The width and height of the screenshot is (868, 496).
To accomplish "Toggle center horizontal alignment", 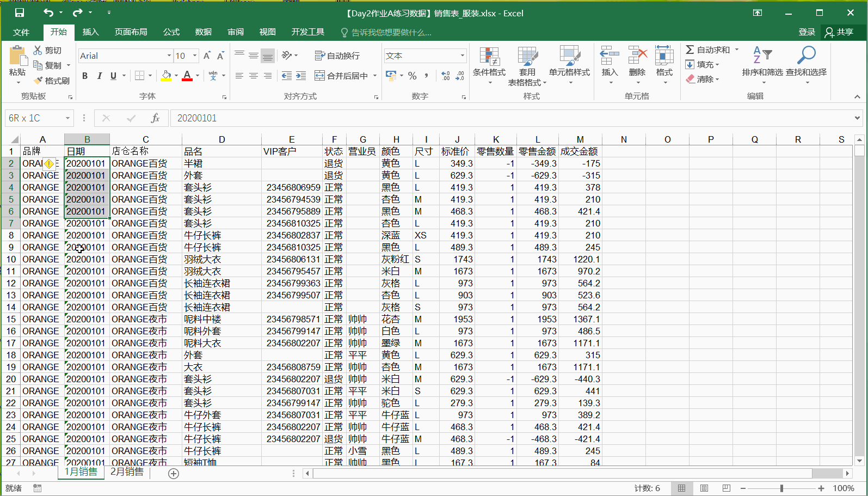I will pos(254,76).
